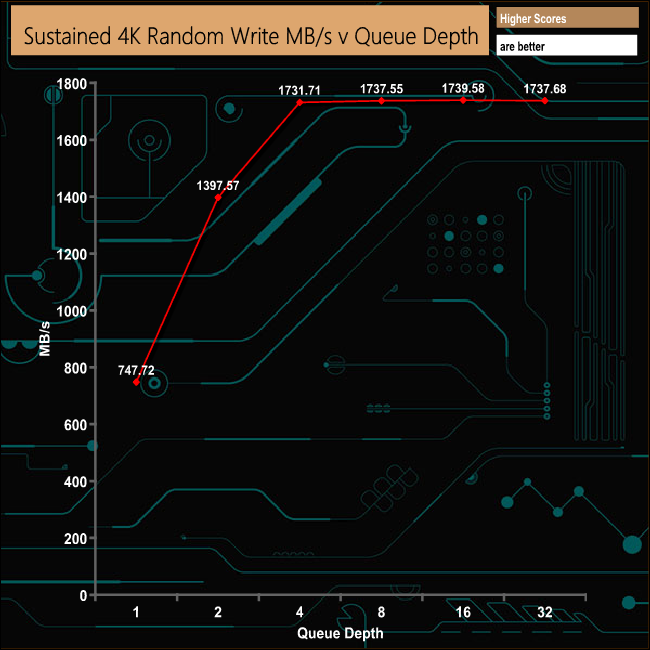Click the 1739.58 data label
650x650 pixels.
(x=463, y=88)
